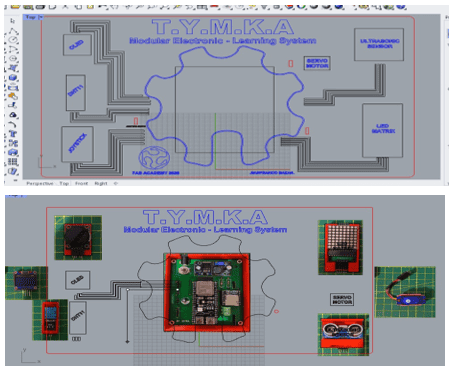Select the servo motor picture

click(405, 292)
